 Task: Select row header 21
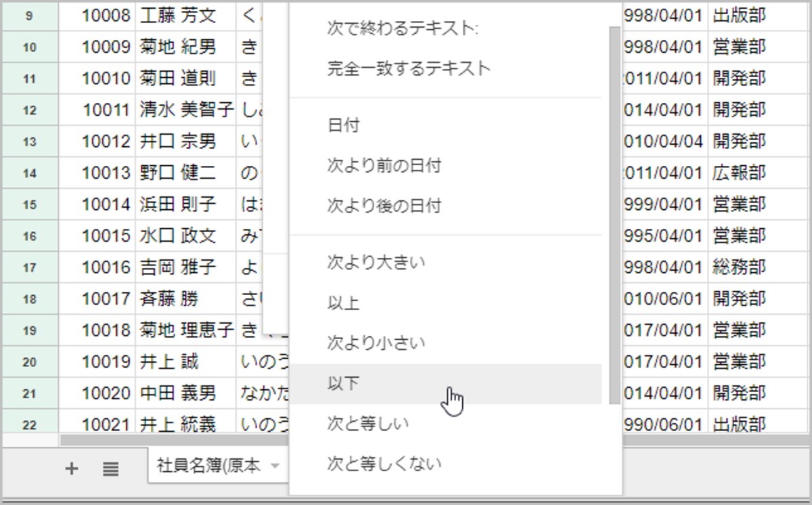coord(30,393)
